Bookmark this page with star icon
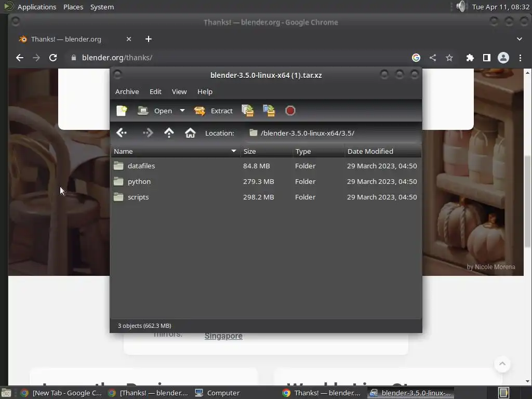This screenshot has height=399, width=532. tap(449, 58)
